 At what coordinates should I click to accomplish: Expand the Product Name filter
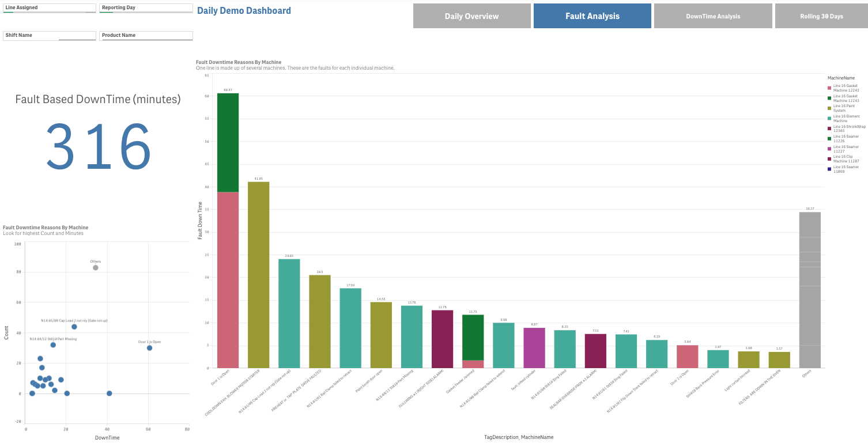click(146, 36)
